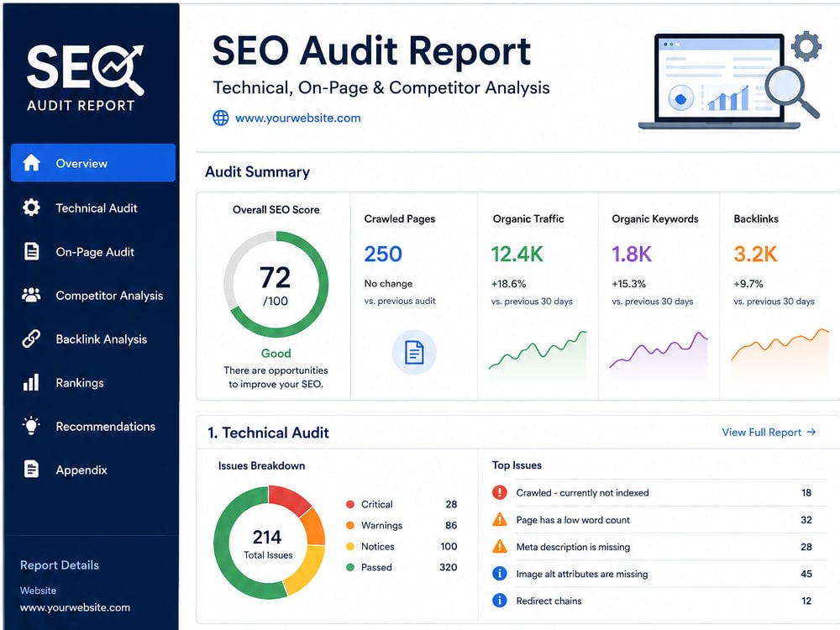This screenshot has width=840, height=630.
Task: Open the Appendix sidebar item
Action: 93,470
